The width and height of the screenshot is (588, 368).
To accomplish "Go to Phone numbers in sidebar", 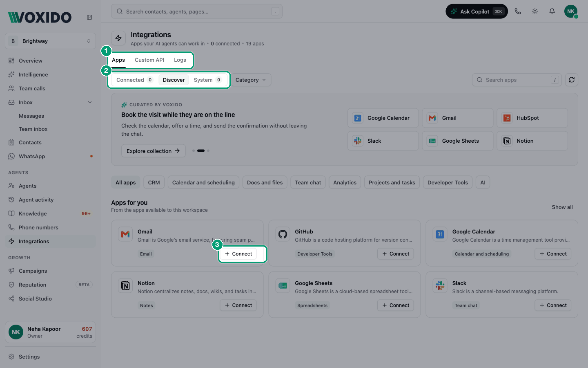I will click(x=50, y=227).
